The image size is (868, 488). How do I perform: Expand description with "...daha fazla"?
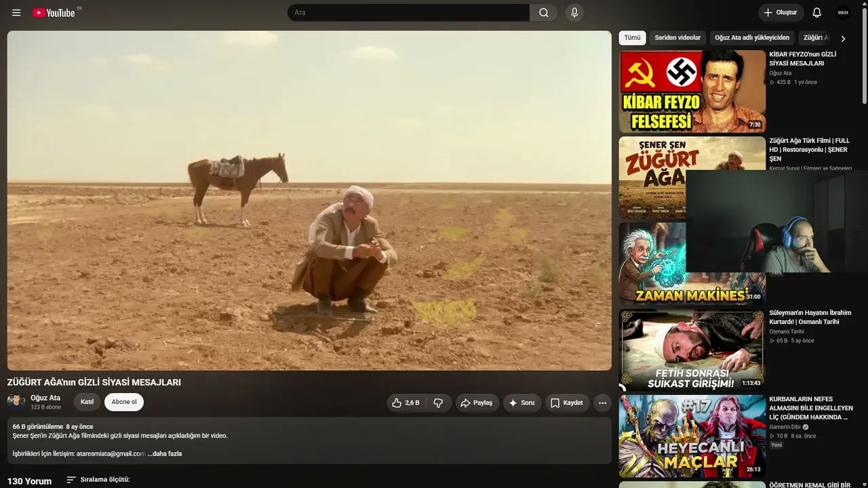click(165, 453)
